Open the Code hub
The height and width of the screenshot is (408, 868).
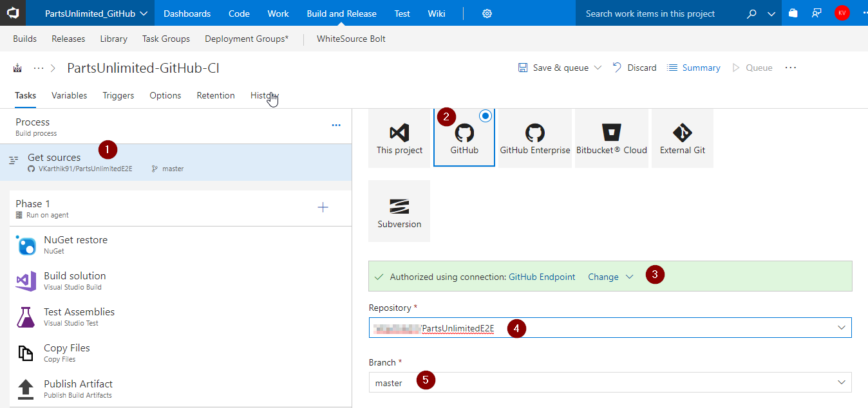coord(239,14)
